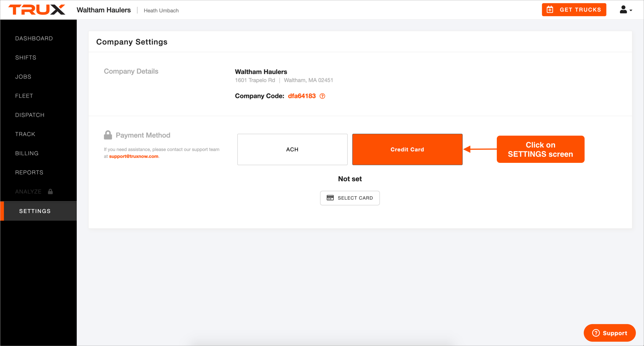Choose Credit Card payment method
644x346 pixels.
click(407, 149)
